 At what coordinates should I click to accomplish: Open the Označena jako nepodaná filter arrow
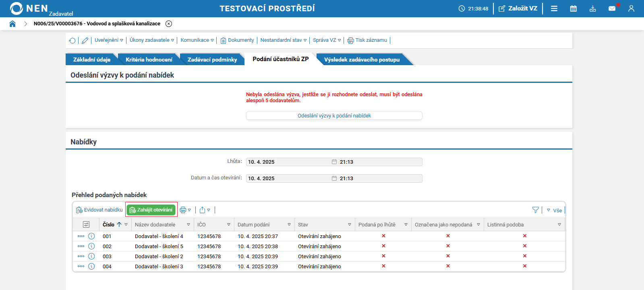[x=478, y=224]
